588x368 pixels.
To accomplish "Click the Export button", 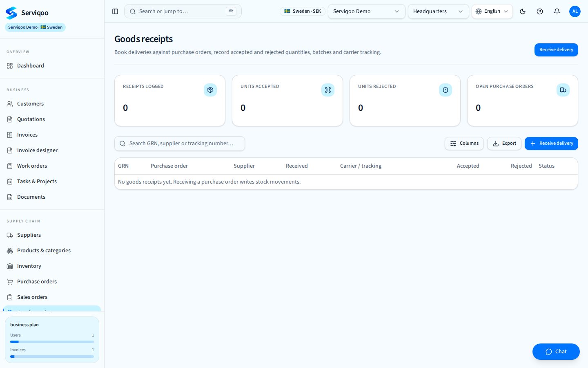I will click(504, 144).
